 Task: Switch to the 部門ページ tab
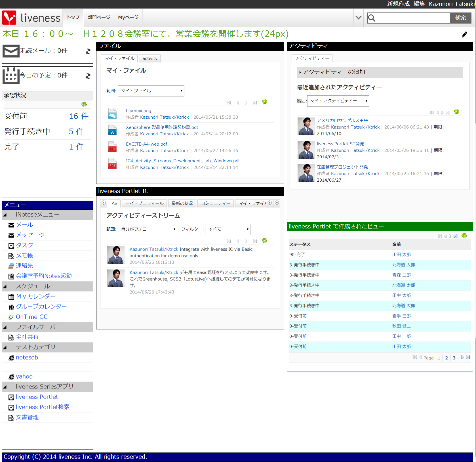coord(99,17)
